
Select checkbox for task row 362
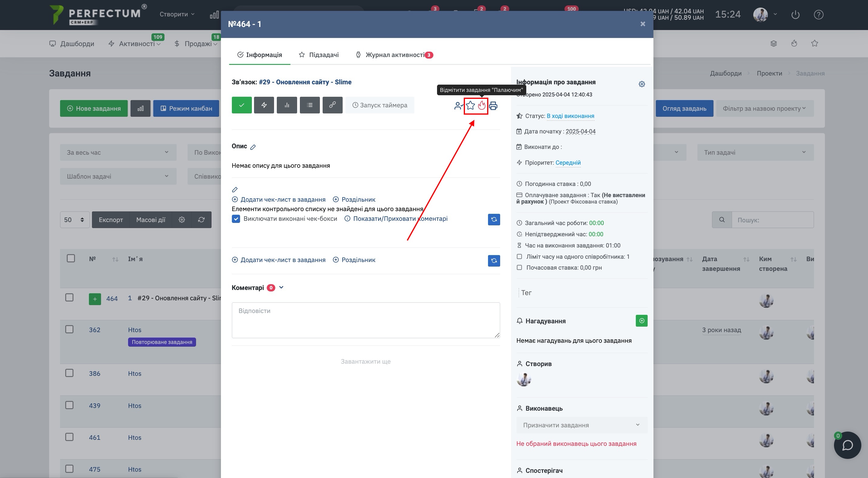point(70,329)
